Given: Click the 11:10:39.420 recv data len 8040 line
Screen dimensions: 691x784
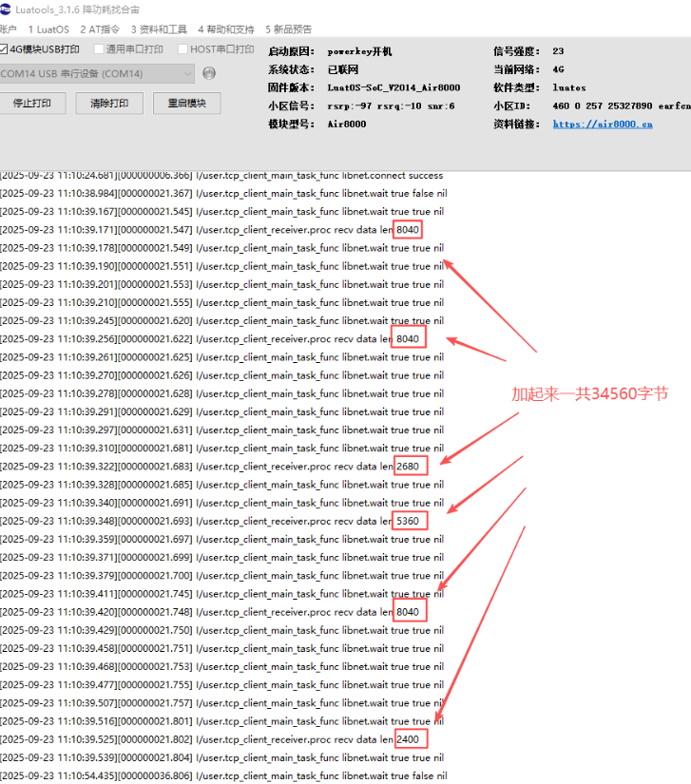Looking at the screenshot, I should click(x=210, y=612).
